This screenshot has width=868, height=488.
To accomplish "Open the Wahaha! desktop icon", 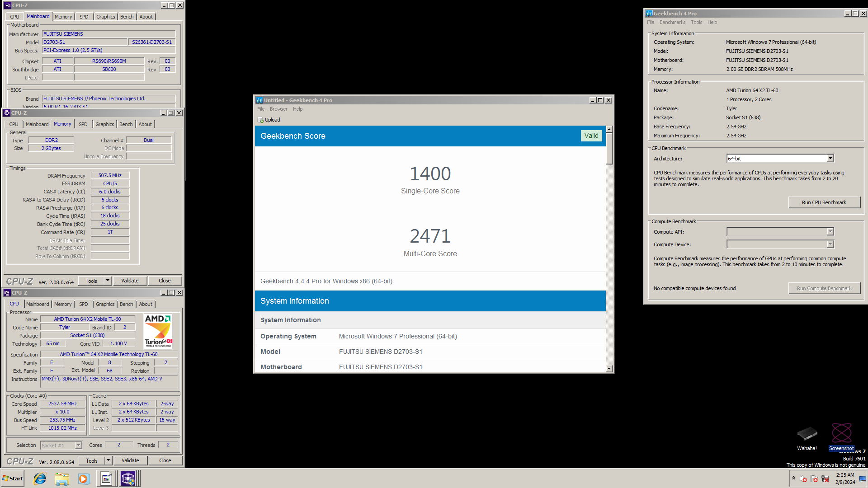I will [x=807, y=438].
